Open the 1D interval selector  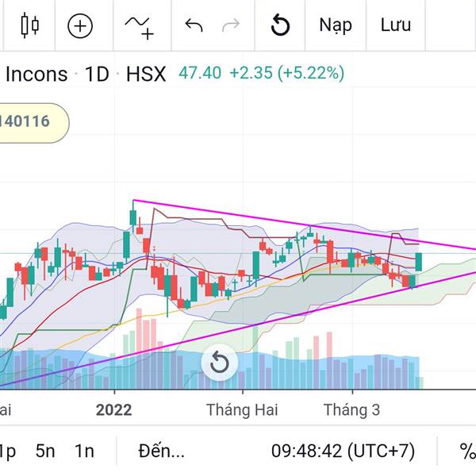[97, 75]
